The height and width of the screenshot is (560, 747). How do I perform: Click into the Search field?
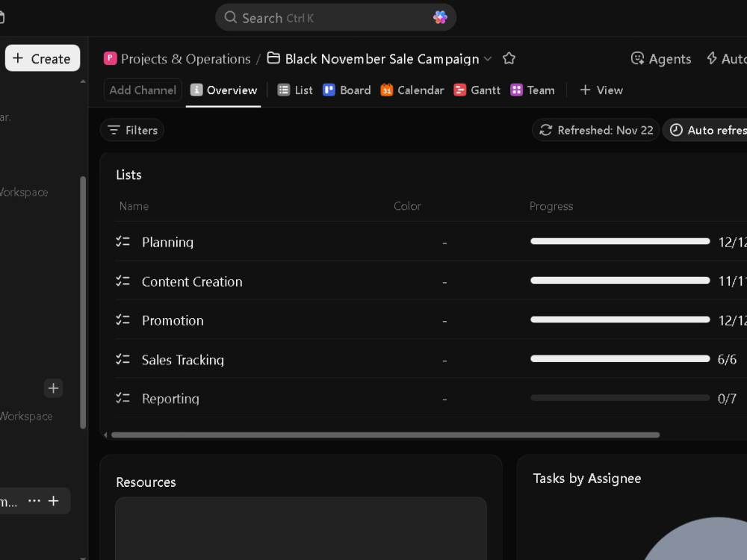[x=335, y=18]
